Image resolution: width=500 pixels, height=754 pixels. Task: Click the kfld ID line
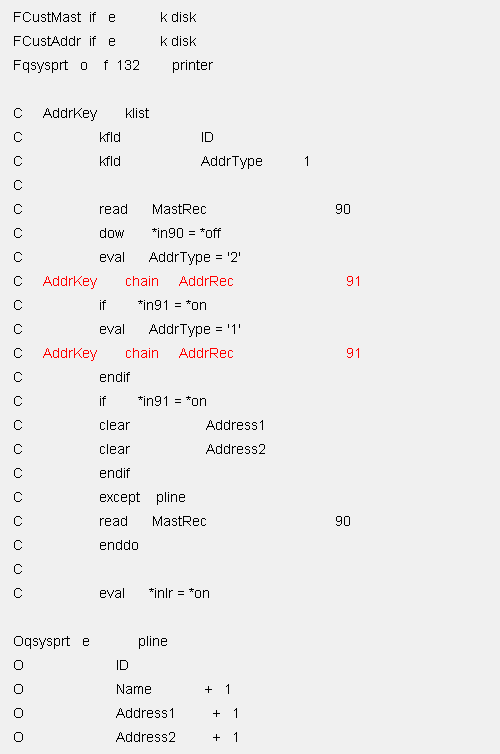tap(113, 138)
